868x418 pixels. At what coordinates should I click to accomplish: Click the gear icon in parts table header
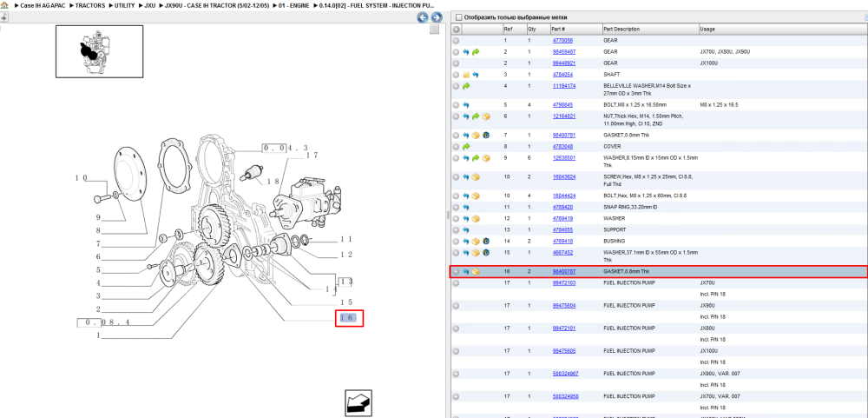457,29
